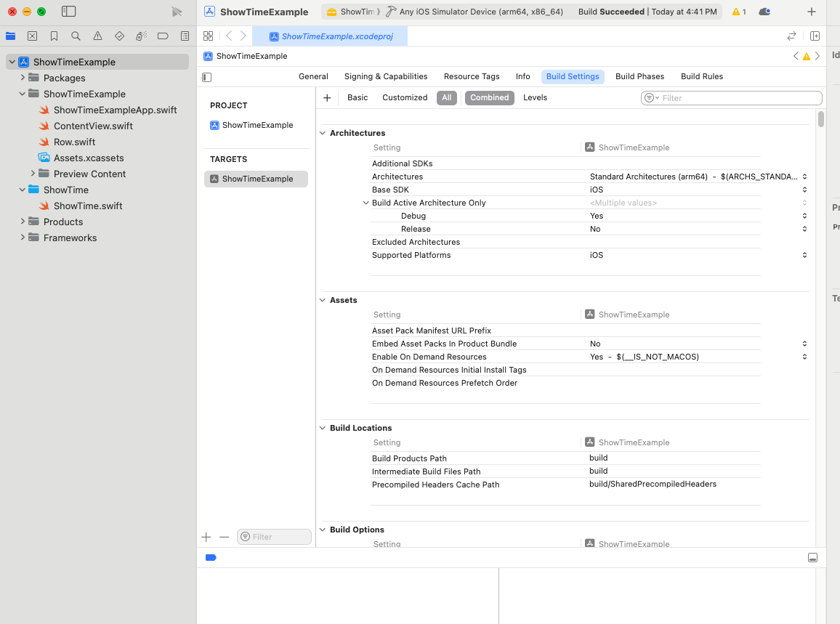Click the plus button in the toolbar
The image size is (840, 624).
[x=812, y=12]
